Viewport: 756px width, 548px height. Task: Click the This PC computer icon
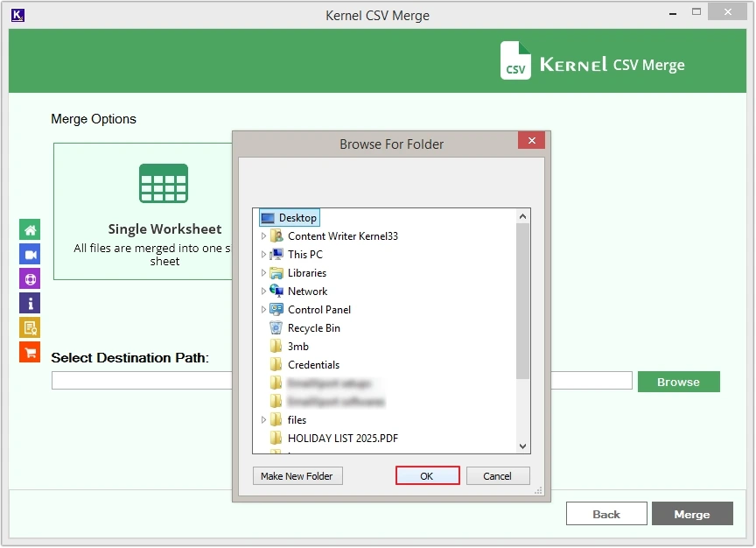[x=276, y=254]
